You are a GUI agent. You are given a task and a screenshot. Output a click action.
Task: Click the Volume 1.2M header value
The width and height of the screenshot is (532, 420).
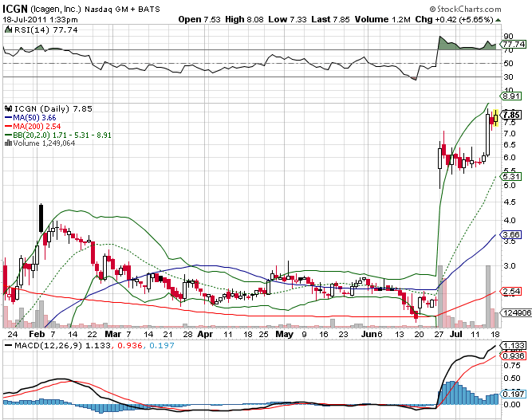383,19
